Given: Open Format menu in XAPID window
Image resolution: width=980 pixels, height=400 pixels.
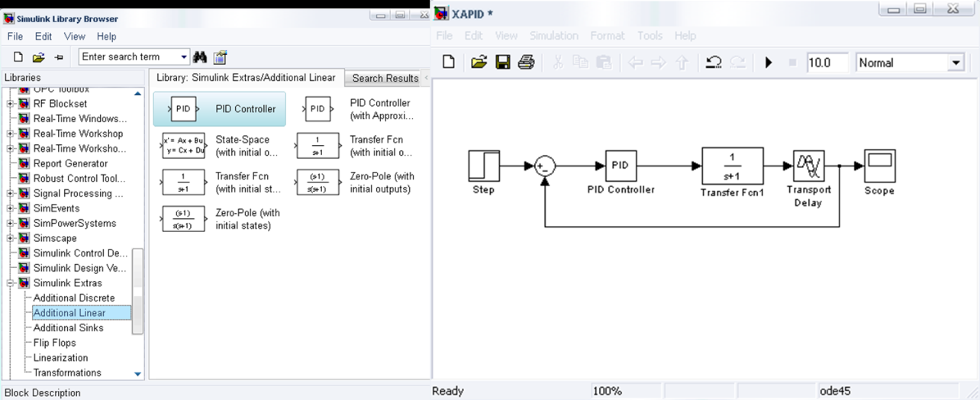Looking at the screenshot, I should (x=608, y=36).
